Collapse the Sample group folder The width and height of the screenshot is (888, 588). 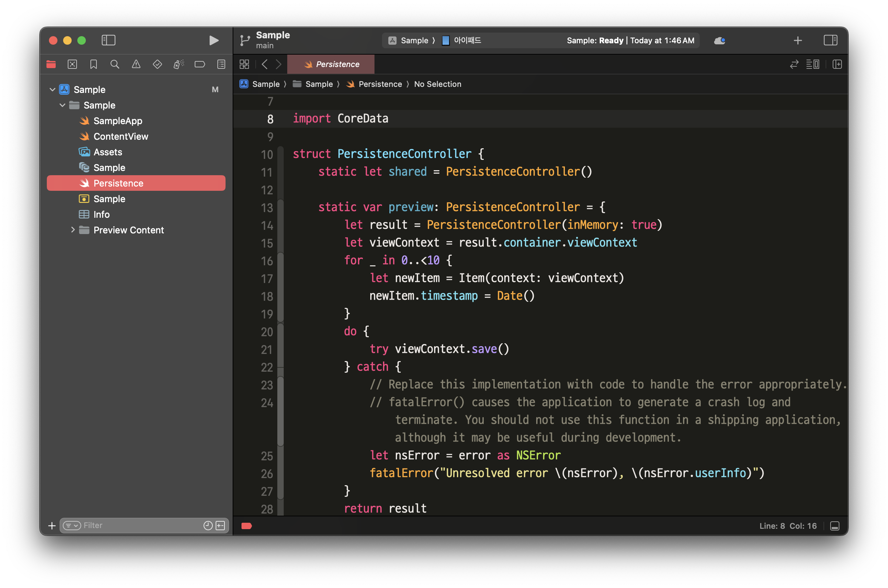pos(63,105)
